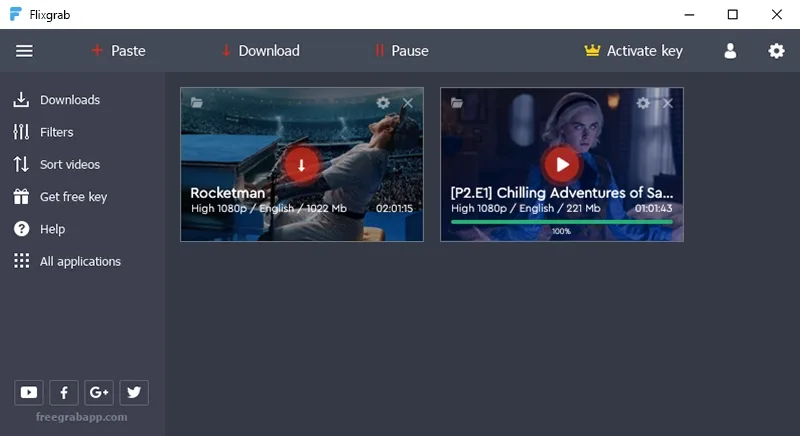This screenshot has height=436, width=800.
Task: Open the settings gear in toolbar
Action: [776, 51]
